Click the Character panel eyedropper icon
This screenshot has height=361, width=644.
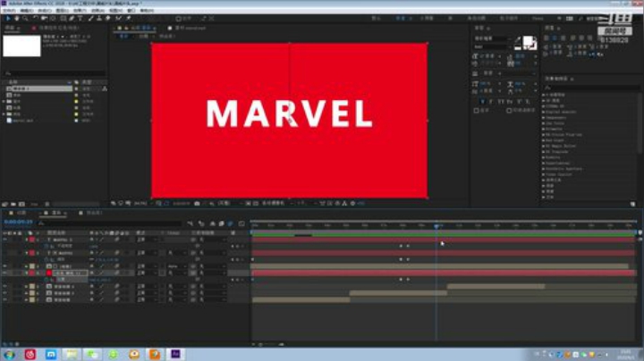point(518,40)
